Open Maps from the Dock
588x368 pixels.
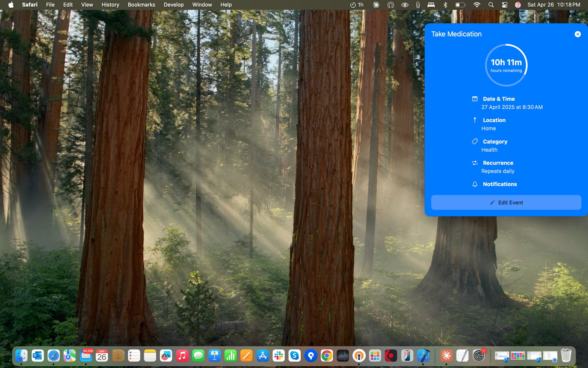[x=69, y=356]
